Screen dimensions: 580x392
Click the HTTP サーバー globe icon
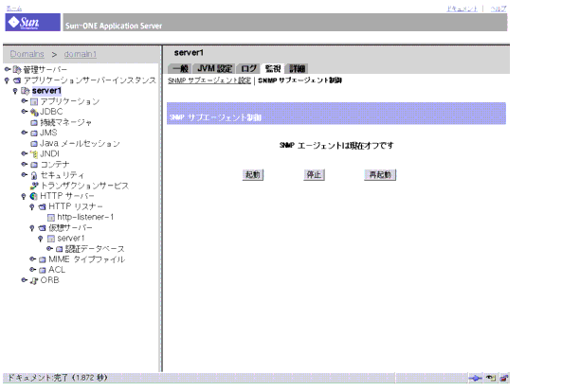point(34,196)
